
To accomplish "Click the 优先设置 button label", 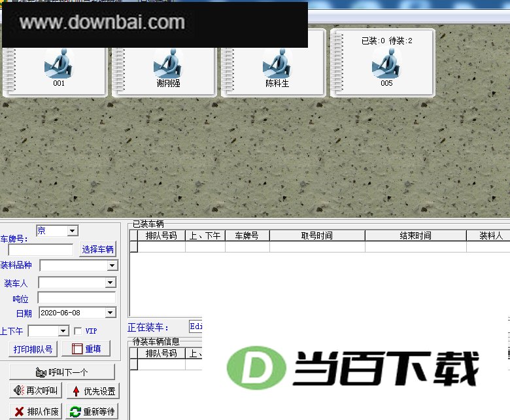I will coord(99,391).
